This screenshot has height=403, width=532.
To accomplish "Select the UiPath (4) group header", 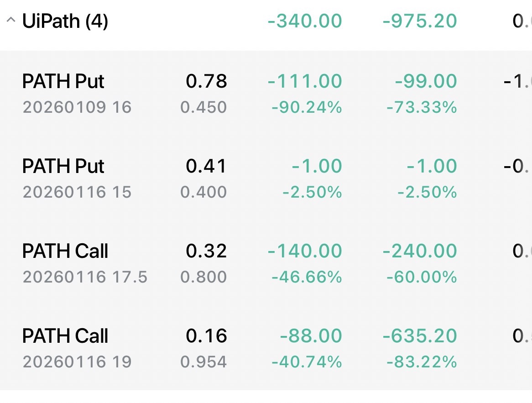I will click(65, 21).
